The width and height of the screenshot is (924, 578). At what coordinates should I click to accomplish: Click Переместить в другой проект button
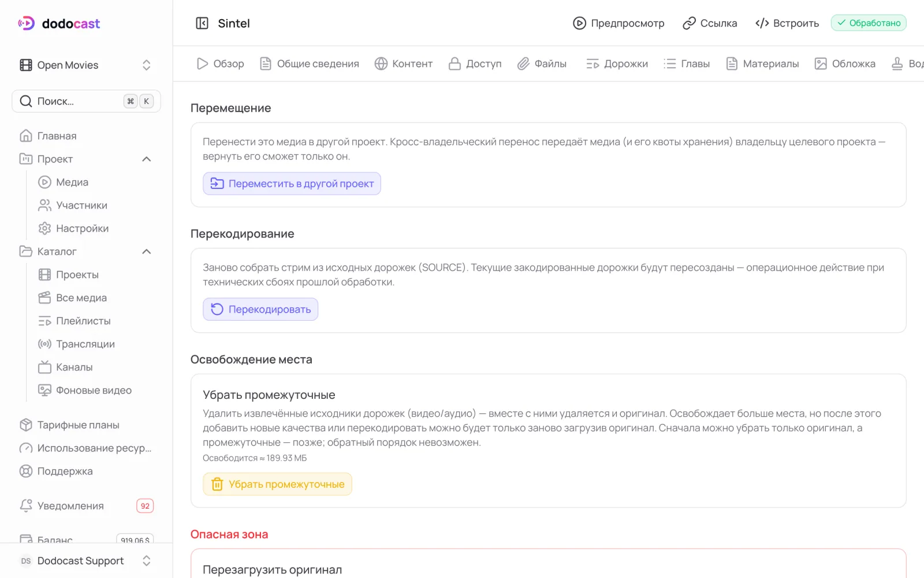click(292, 184)
